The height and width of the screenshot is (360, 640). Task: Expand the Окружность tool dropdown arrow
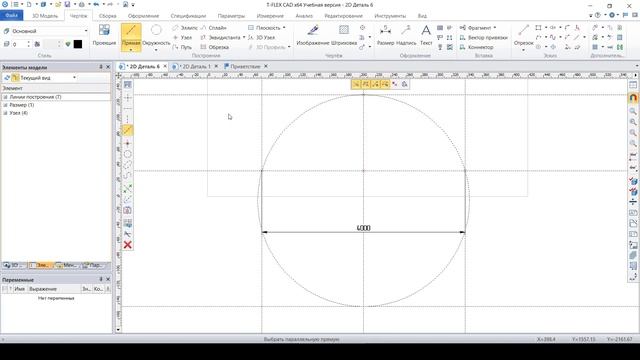pos(156,50)
